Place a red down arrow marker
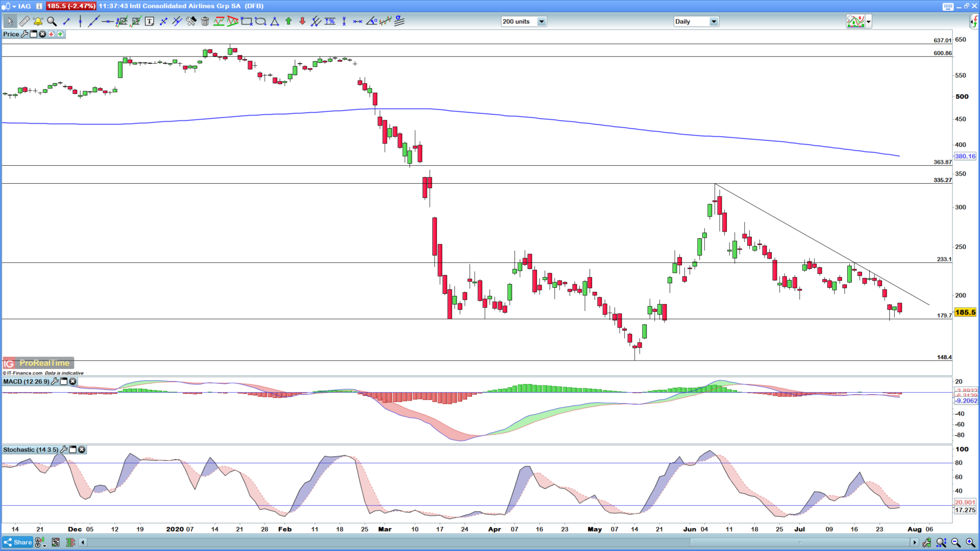 (x=302, y=21)
